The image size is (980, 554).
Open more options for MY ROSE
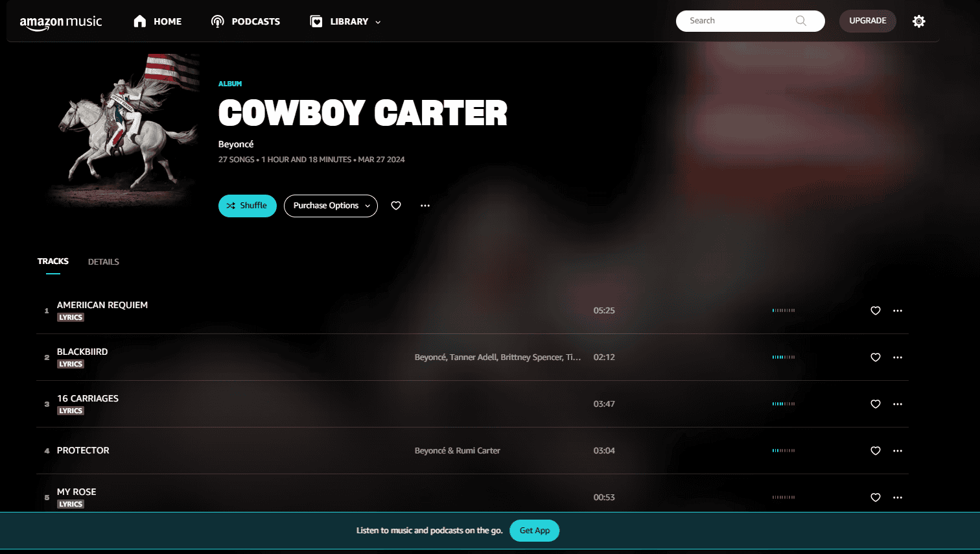click(898, 498)
